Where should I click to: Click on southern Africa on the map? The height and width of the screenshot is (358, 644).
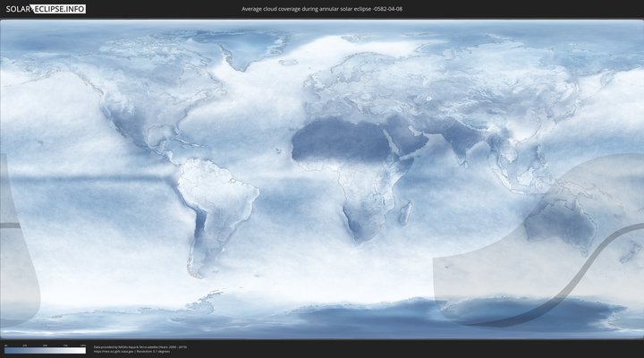(x=360, y=219)
